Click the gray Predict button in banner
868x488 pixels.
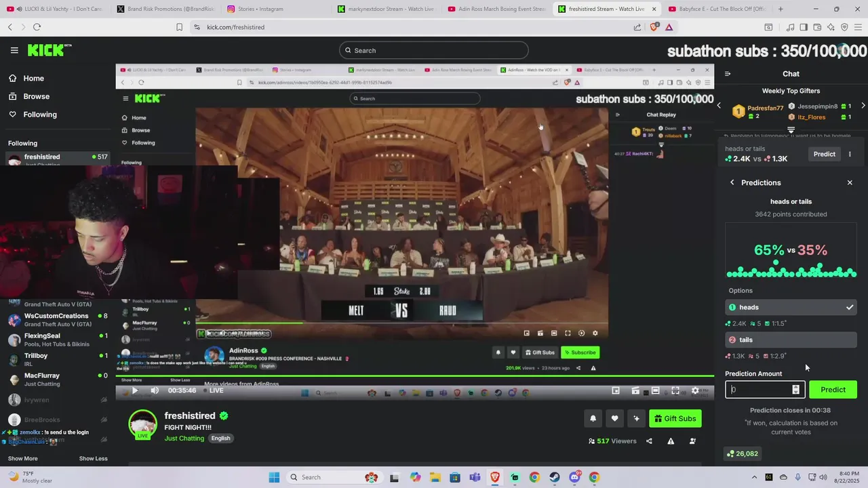coord(825,154)
